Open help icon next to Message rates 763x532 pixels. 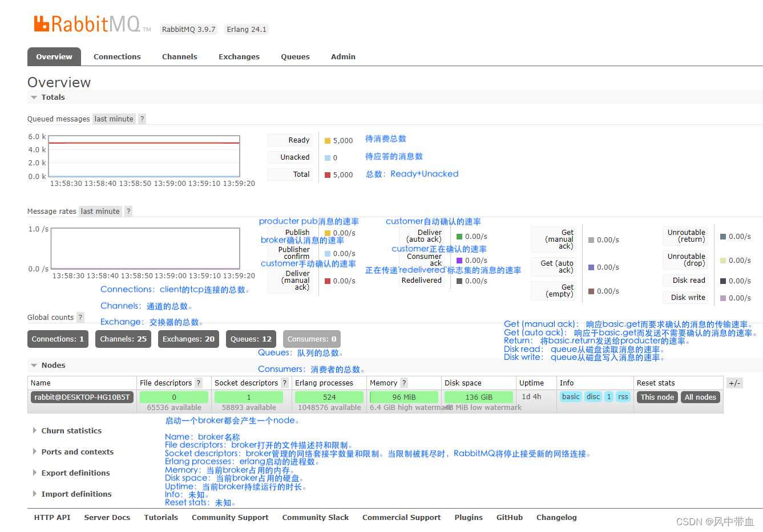click(128, 211)
